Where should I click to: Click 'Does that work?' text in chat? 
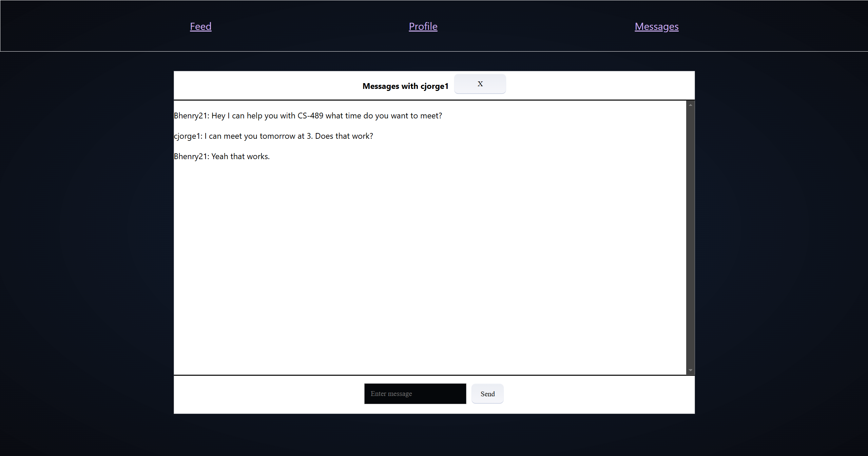click(344, 136)
